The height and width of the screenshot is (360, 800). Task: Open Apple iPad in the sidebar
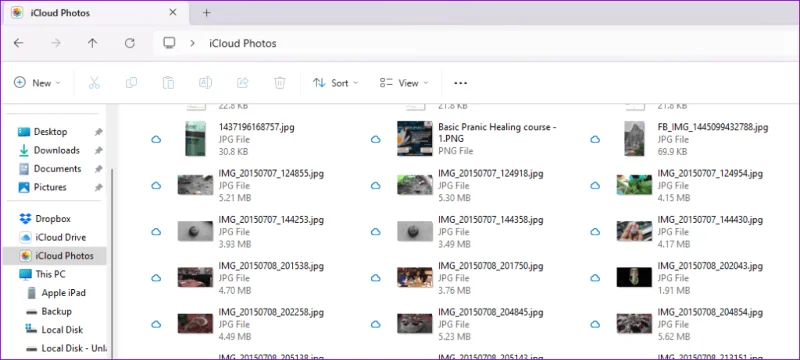63,293
